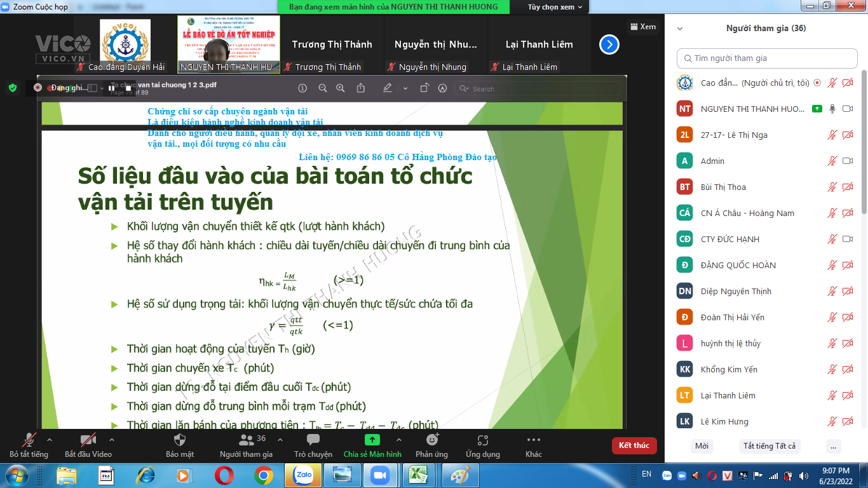Screen dimensions: 868x488
Task: Open the participants panel ... more menu
Action: coord(834,446)
